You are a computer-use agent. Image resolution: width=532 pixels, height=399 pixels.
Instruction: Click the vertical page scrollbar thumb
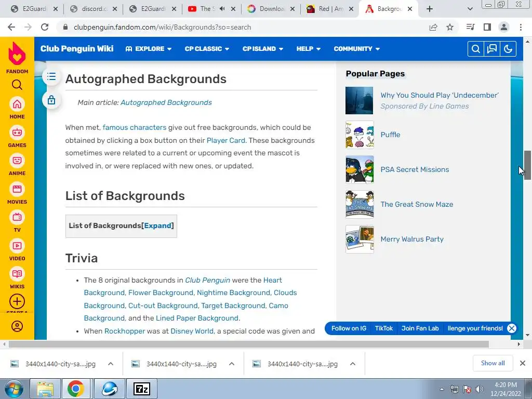coord(527,165)
